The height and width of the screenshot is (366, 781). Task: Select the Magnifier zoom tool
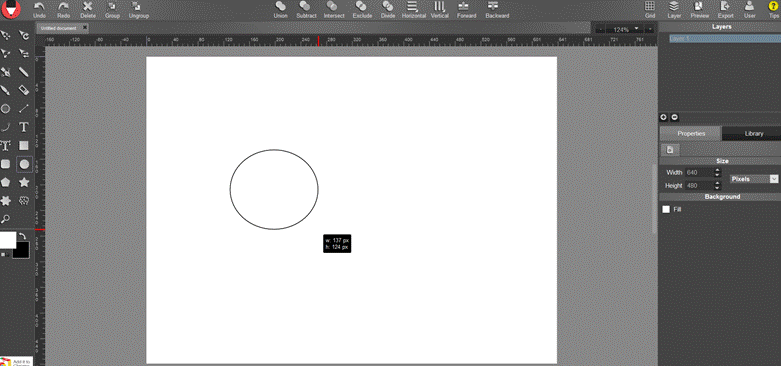tap(5, 219)
